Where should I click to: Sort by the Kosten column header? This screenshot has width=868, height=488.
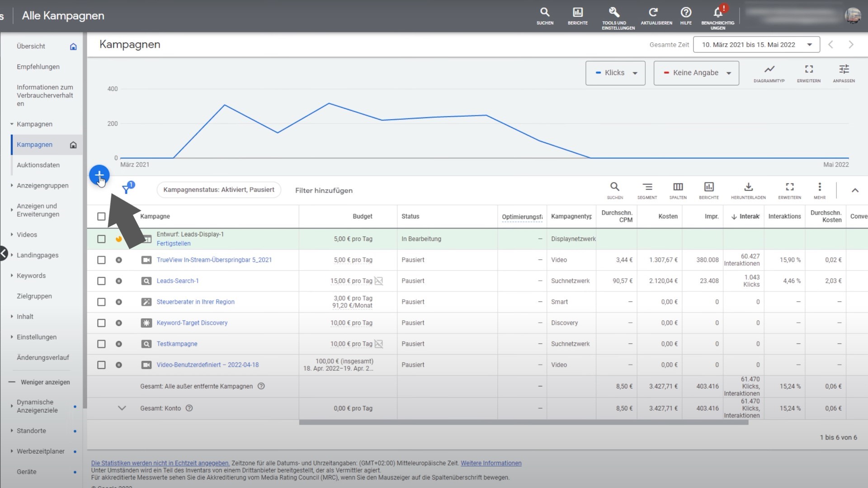(668, 216)
